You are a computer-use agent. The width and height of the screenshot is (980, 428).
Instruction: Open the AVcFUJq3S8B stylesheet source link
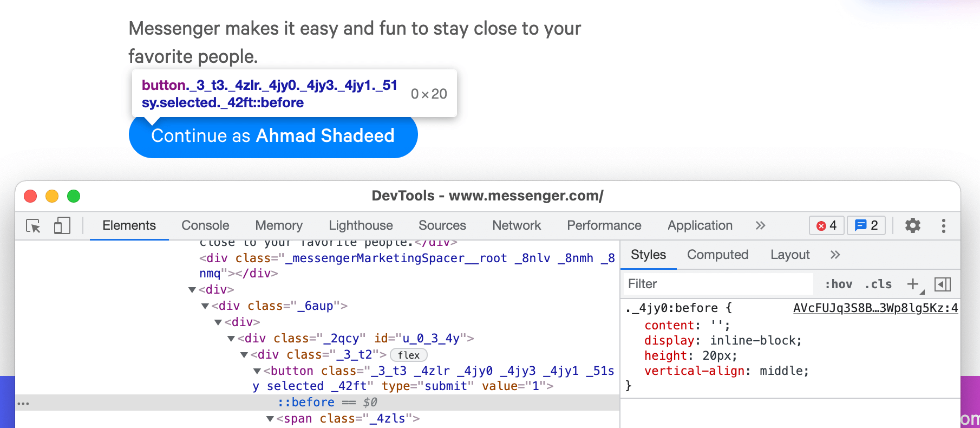[x=875, y=308]
